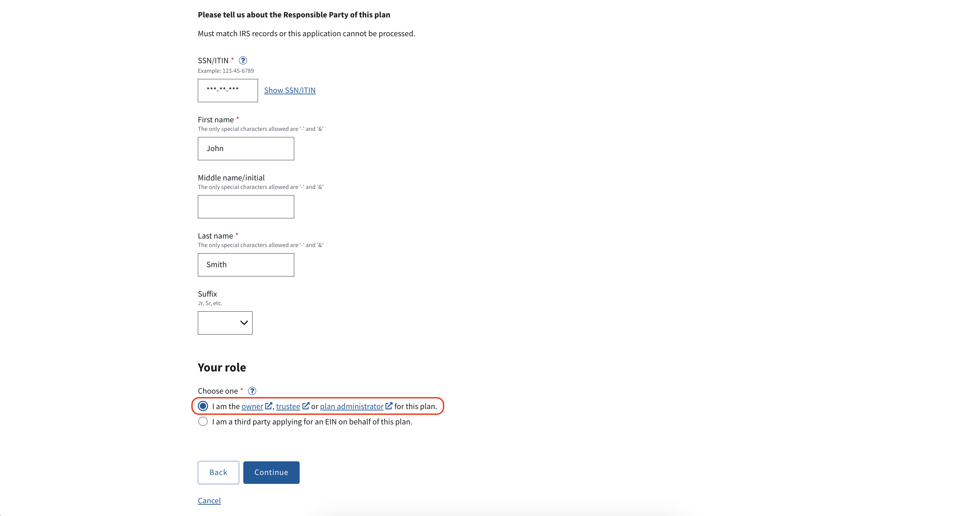
Task: Click the Choose one help icon
Action: [x=252, y=391]
